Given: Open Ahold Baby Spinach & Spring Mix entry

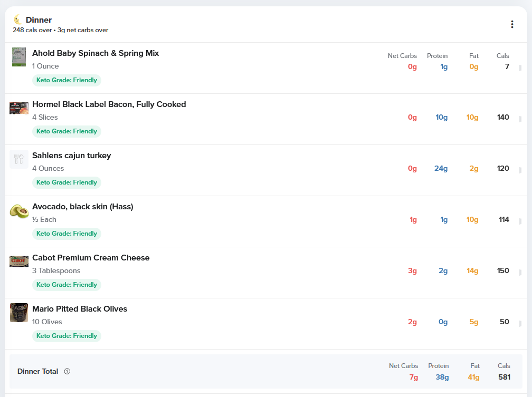Looking at the screenshot, I should (96, 53).
